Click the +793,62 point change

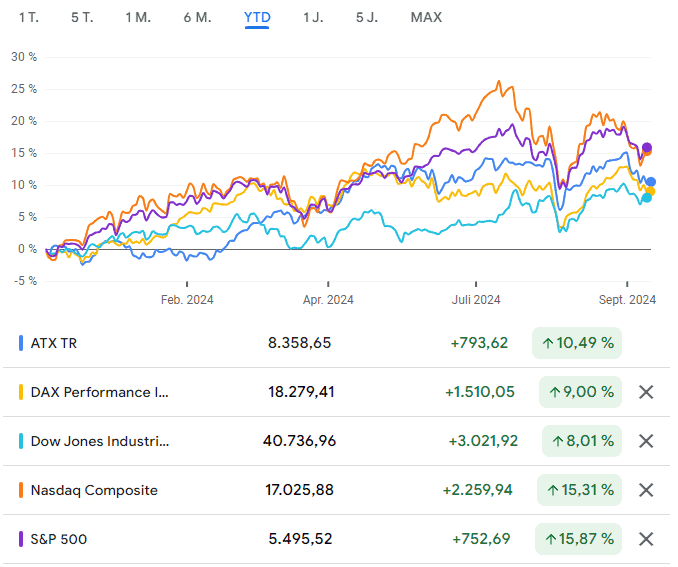(x=479, y=343)
